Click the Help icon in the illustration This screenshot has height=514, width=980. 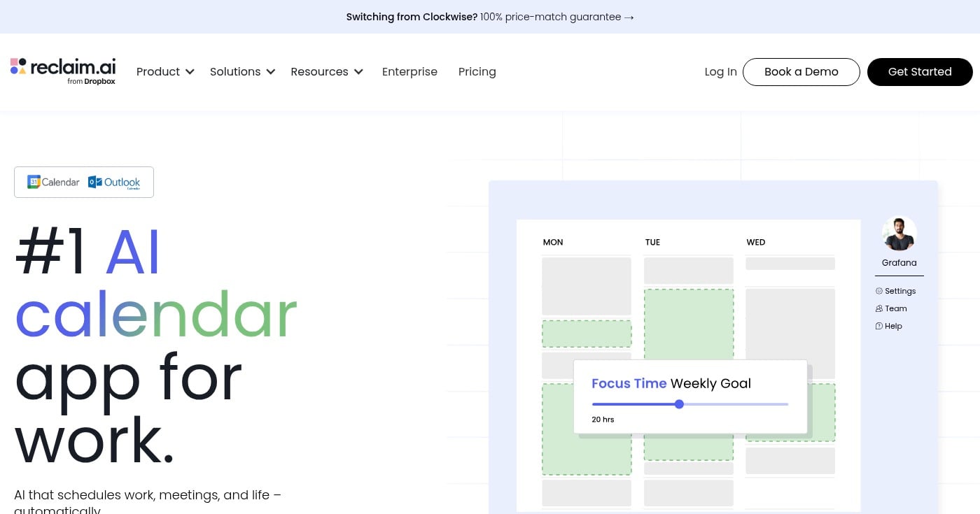879,326
